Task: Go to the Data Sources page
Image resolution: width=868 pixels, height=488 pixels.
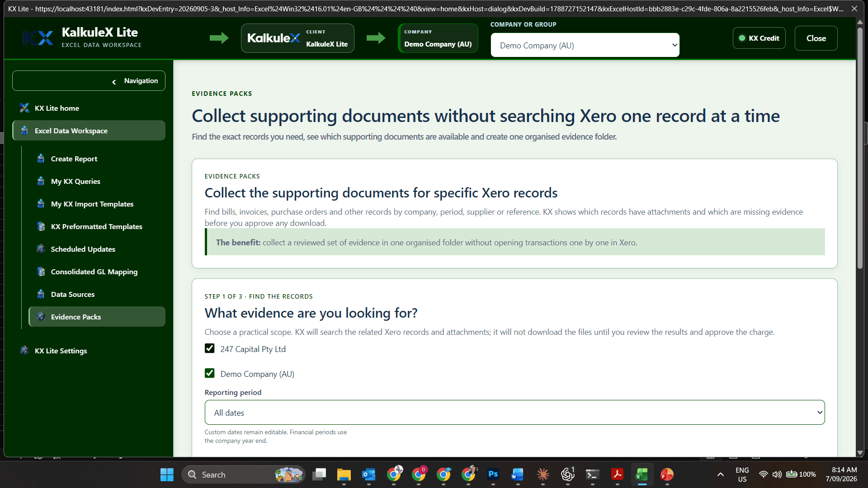Action: pos(73,294)
